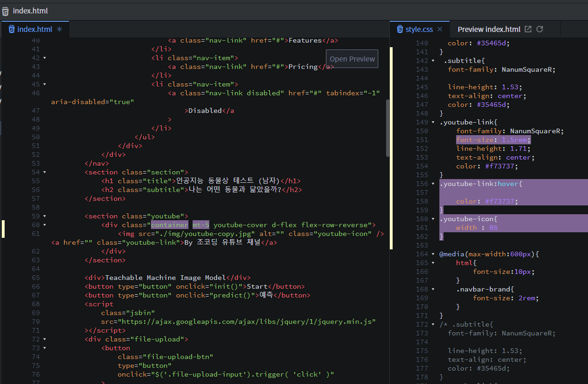This screenshot has width=588, height=384.
Task: Collapse the li block at line 45
Action: pyautogui.click(x=44, y=84)
